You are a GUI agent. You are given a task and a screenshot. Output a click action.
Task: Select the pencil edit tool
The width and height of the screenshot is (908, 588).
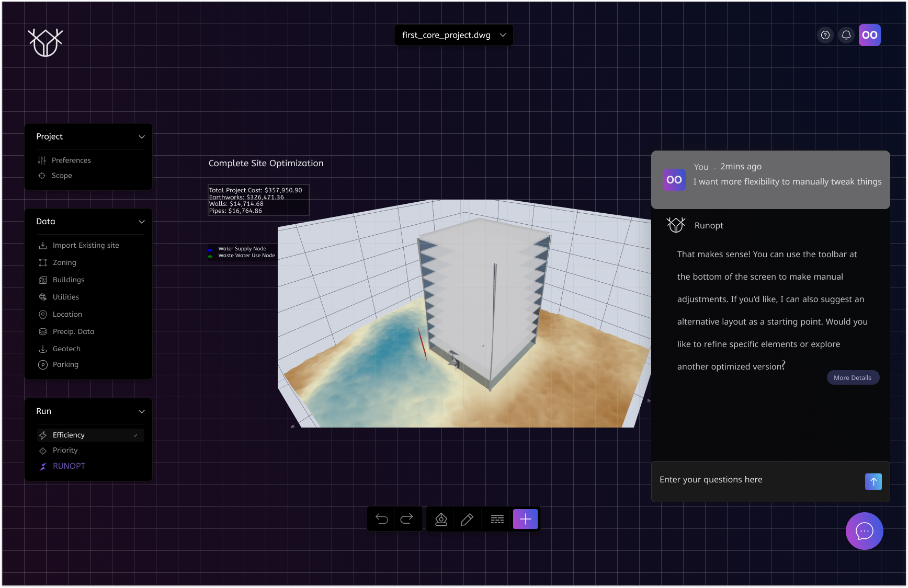pyautogui.click(x=467, y=519)
